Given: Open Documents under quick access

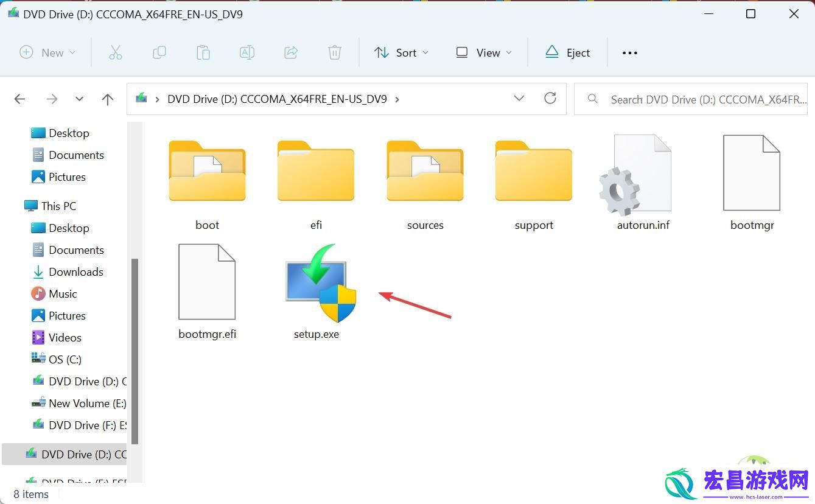Looking at the screenshot, I should [x=67, y=155].
